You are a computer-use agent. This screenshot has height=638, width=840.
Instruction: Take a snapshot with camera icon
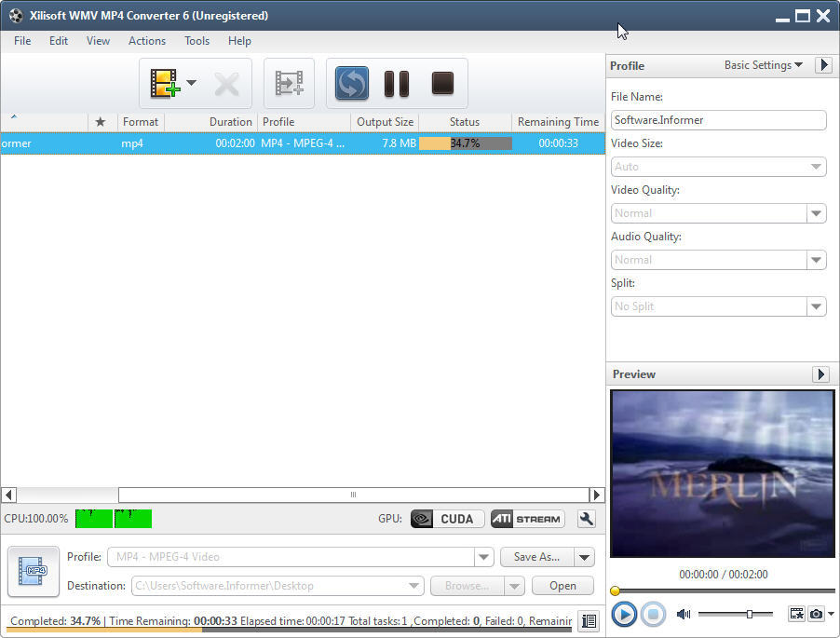pos(816,614)
